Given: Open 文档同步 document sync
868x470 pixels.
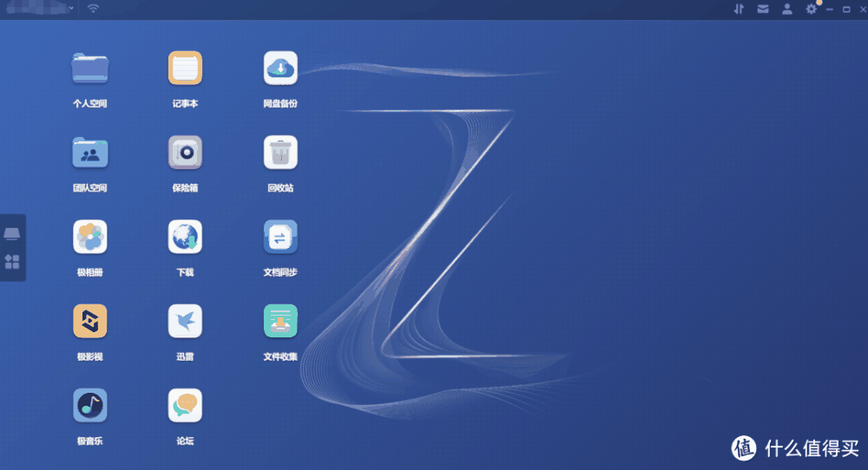Looking at the screenshot, I should tap(280, 237).
